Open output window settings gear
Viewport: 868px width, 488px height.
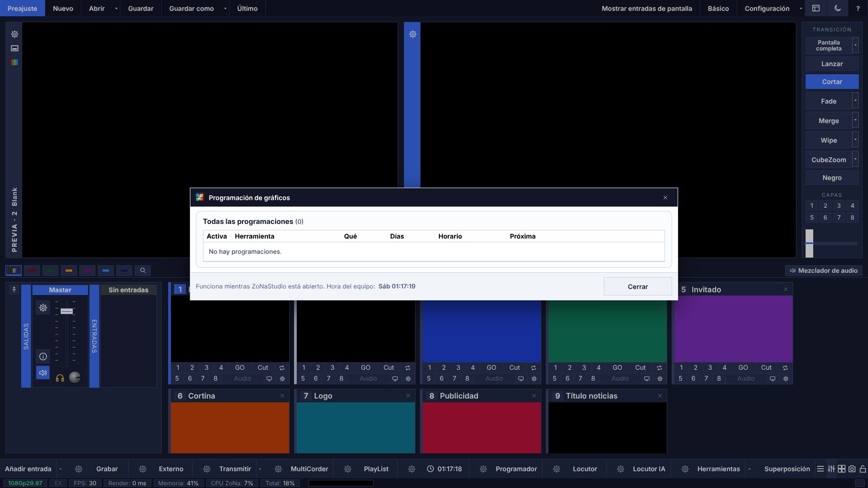412,34
